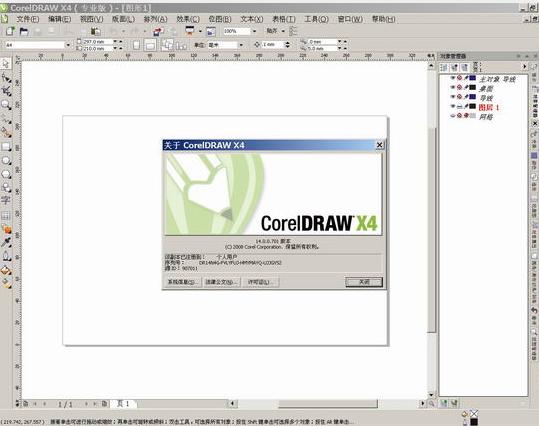Select the Pick tool in the toolbox

point(6,64)
